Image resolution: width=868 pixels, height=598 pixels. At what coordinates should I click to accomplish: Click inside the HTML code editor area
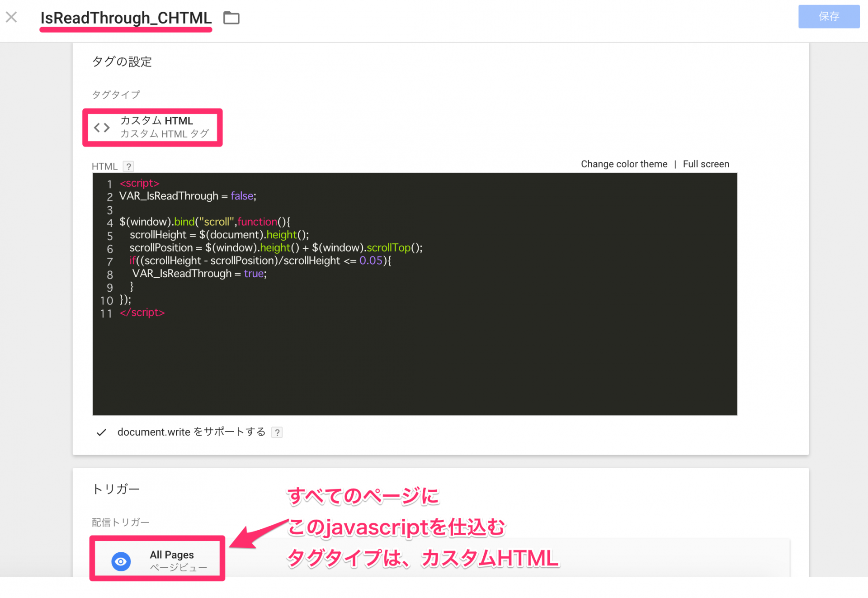point(415,294)
